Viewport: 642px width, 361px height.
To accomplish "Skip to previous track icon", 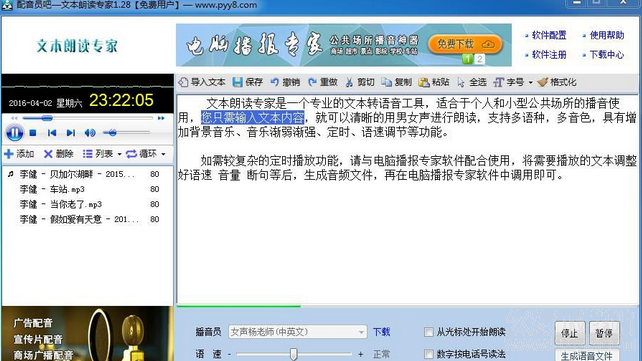I will (52, 133).
